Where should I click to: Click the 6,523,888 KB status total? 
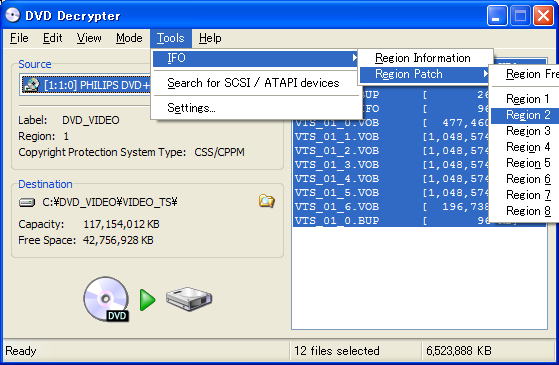point(459,351)
